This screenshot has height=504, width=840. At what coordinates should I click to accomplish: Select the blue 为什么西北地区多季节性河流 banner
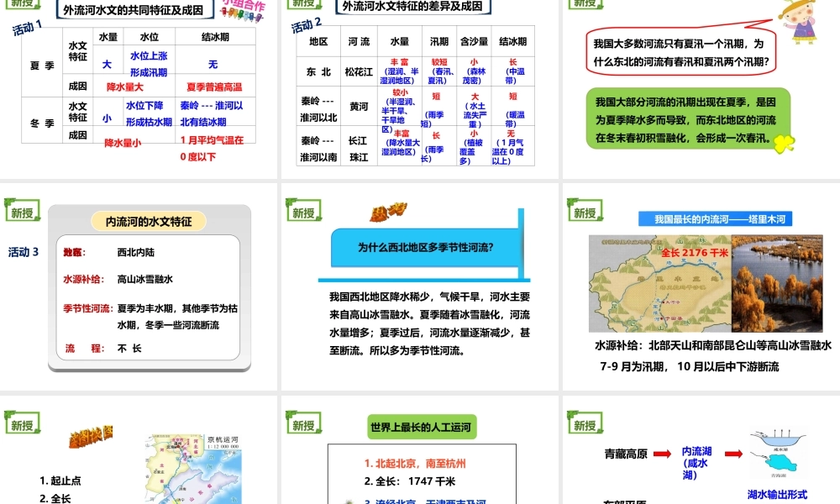(425, 248)
